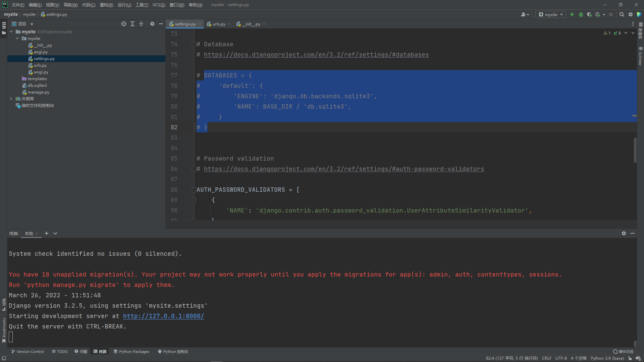Viewport: 644px width, 362px height.
Task: Run the mysite configuration
Action: pyautogui.click(x=572, y=14)
